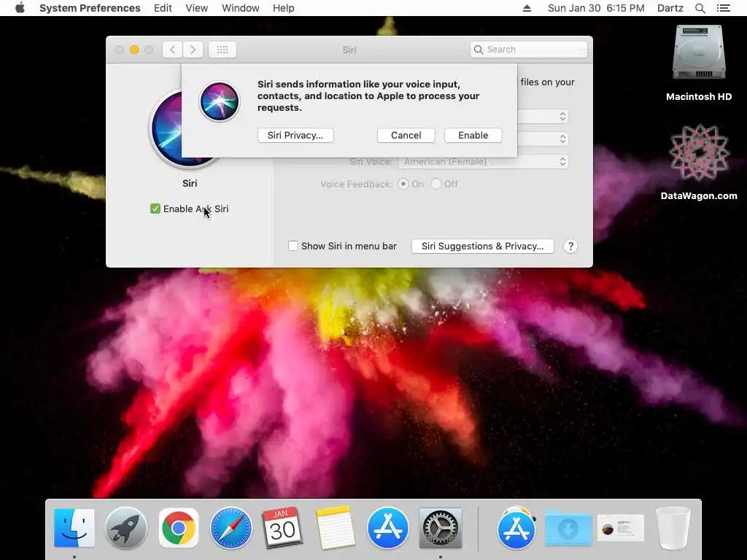The image size is (747, 560).
Task: Open the dropdown just above Siri Voice
Action: (x=543, y=139)
